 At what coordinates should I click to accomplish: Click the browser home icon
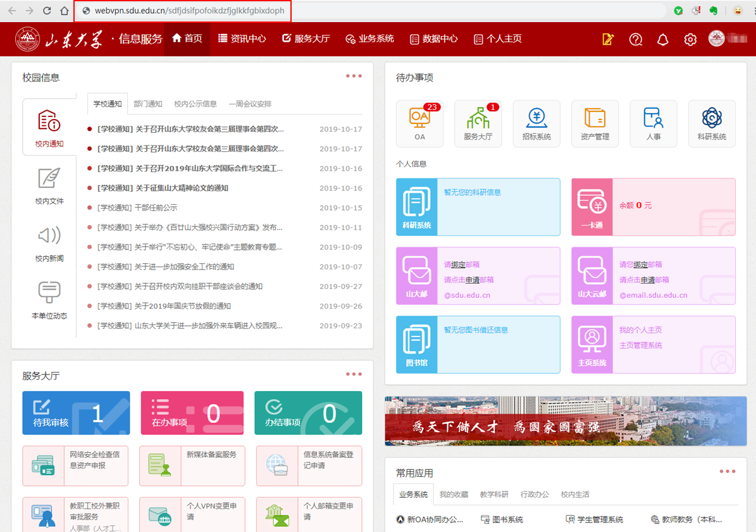click(x=64, y=11)
